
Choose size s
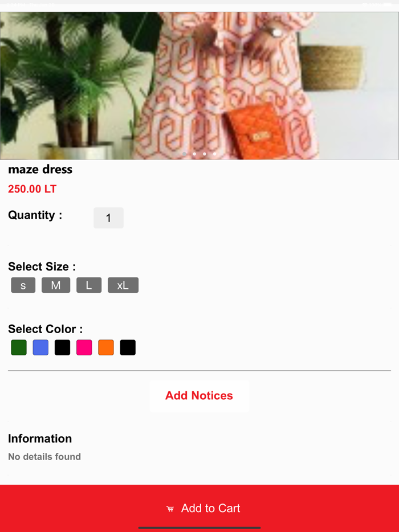click(x=23, y=285)
